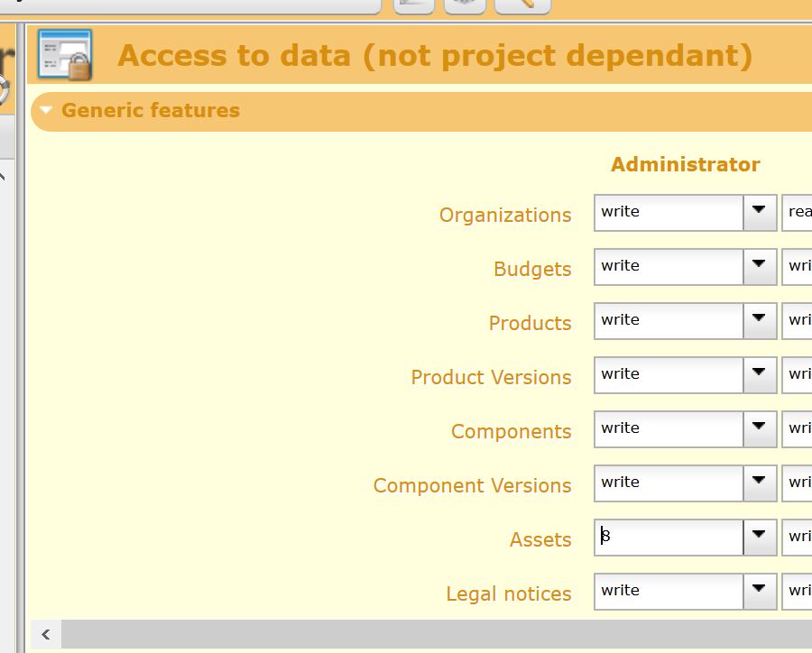Open the Products Administrator dropdown arrow
This screenshot has width=812, height=653.
760,320
